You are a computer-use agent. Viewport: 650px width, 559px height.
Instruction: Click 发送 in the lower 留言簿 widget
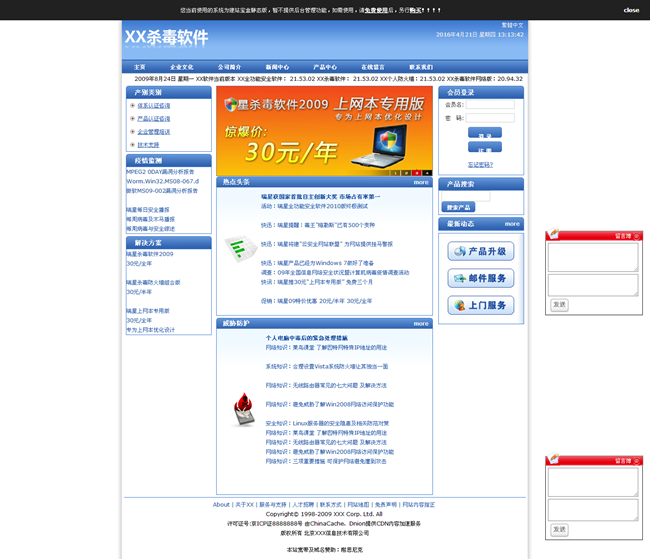pyautogui.click(x=559, y=529)
